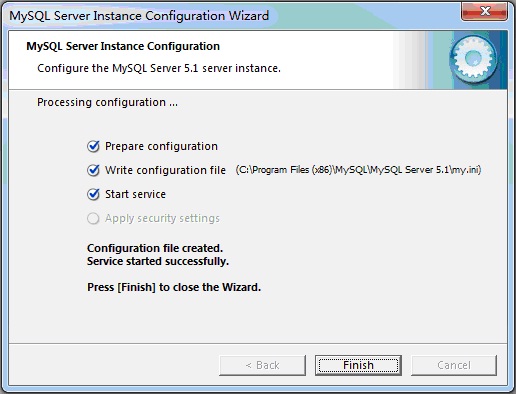Click the MySQL Server Instance Configuration heading
The image size is (516, 394).
123,46
